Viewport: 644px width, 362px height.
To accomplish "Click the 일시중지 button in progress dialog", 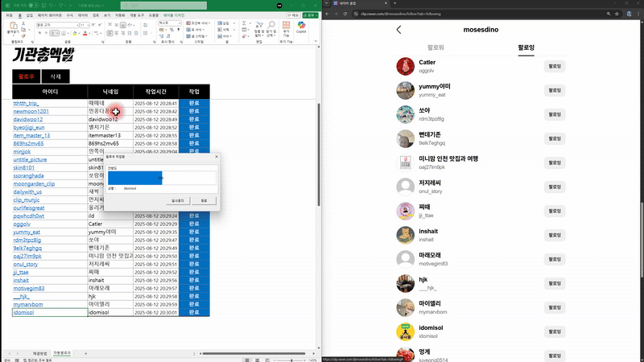I will point(178,200).
